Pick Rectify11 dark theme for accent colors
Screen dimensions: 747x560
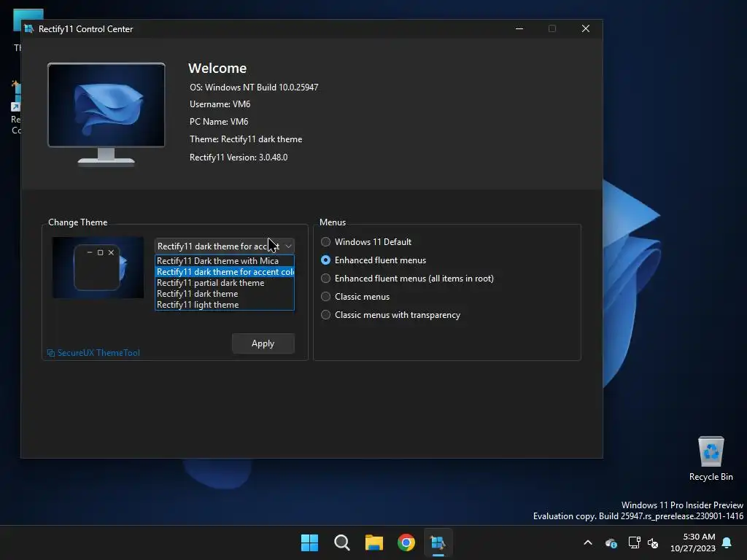pyautogui.click(x=225, y=272)
